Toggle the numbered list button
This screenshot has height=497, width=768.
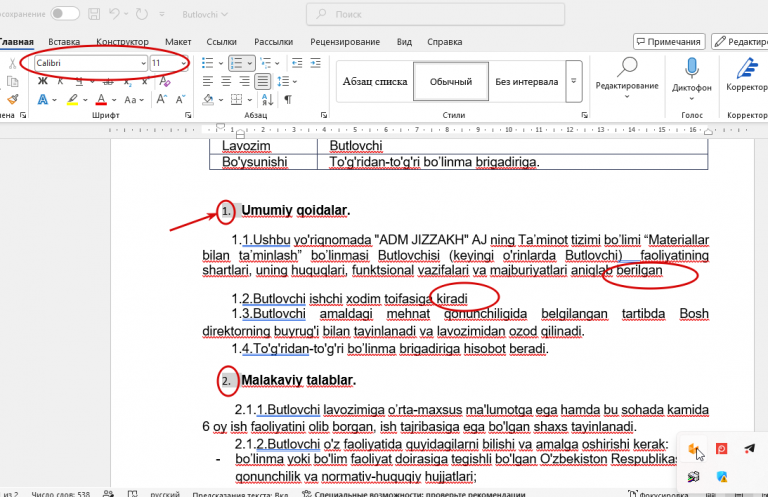tap(237, 63)
